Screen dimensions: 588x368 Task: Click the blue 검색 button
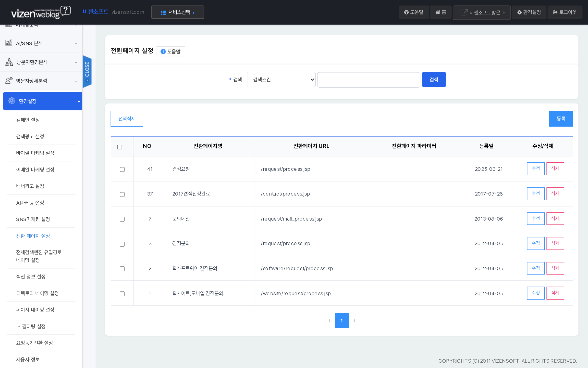[434, 79]
